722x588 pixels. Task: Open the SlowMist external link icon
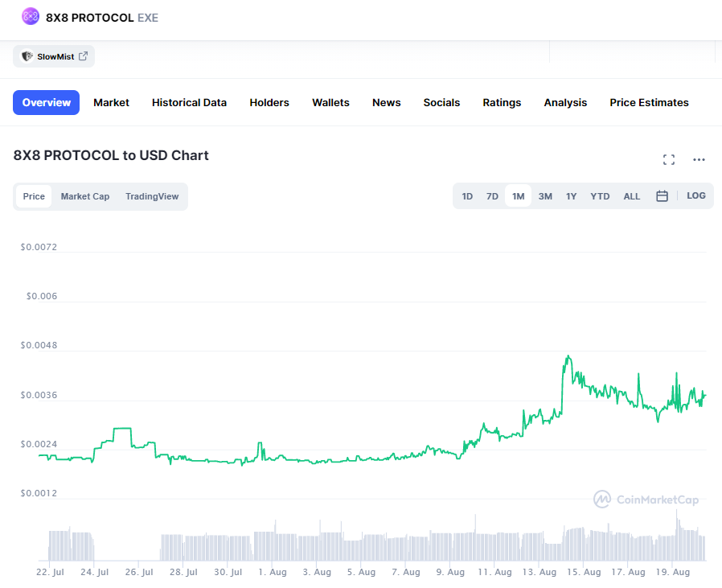(x=84, y=56)
